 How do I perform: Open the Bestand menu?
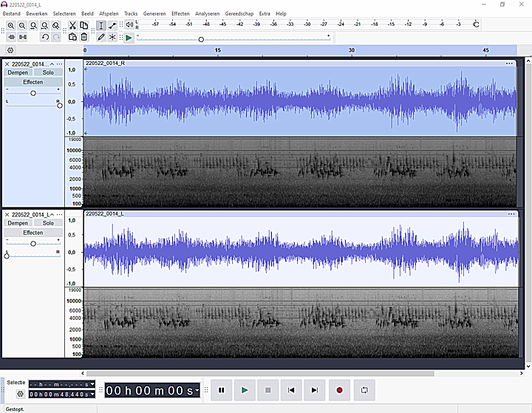[12, 13]
